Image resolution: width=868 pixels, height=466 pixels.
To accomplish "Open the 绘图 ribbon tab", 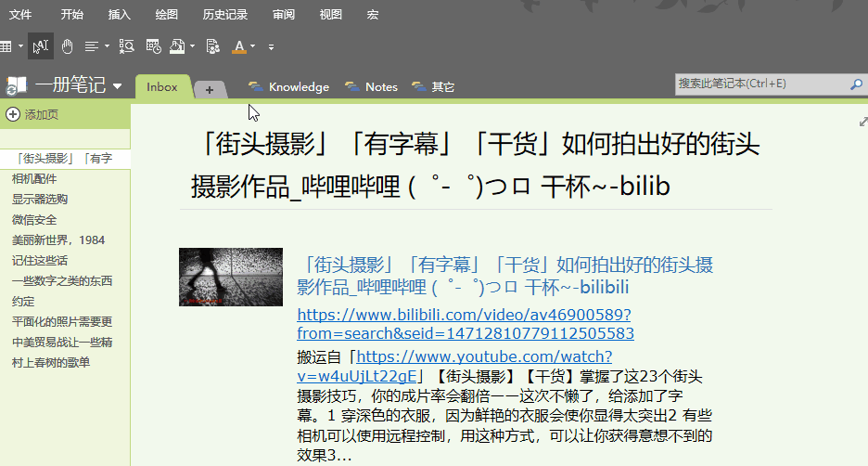I will pyautogui.click(x=167, y=15).
